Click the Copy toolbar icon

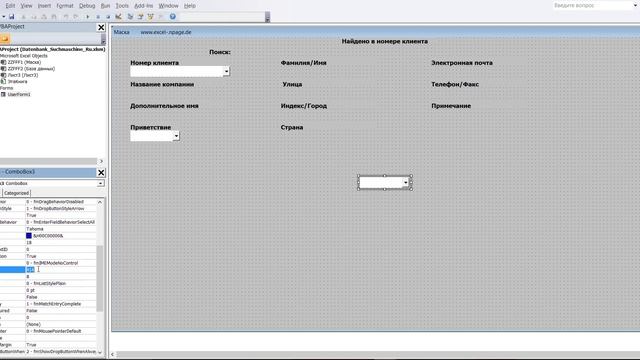[33, 17]
